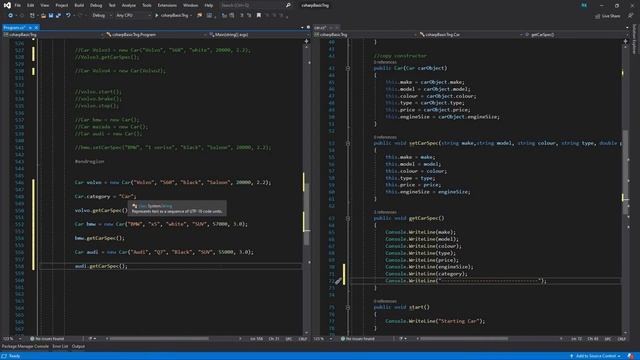640x360 pixels.
Task: Open the Tools menu
Action: click(147, 5)
